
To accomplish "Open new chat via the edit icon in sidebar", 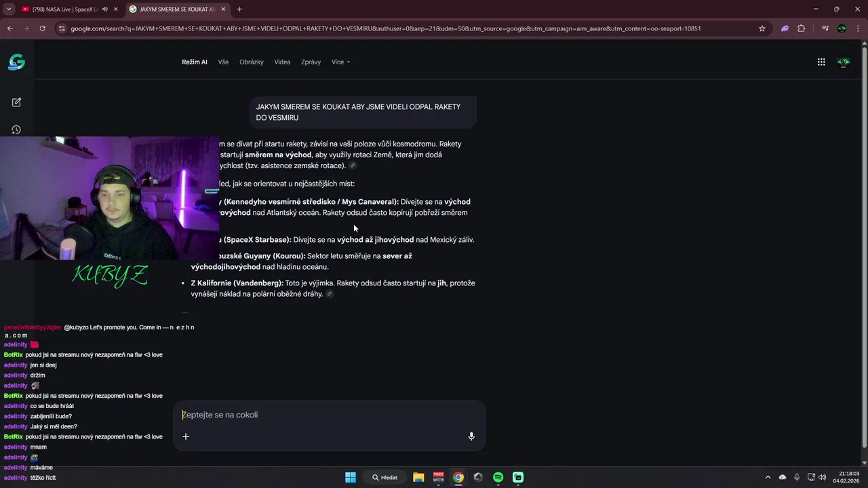I will click(x=16, y=102).
